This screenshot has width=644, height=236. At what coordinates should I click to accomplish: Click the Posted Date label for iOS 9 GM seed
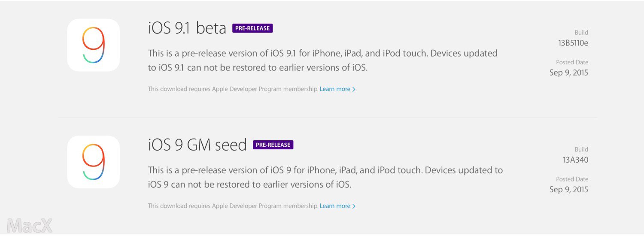tap(572, 179)
